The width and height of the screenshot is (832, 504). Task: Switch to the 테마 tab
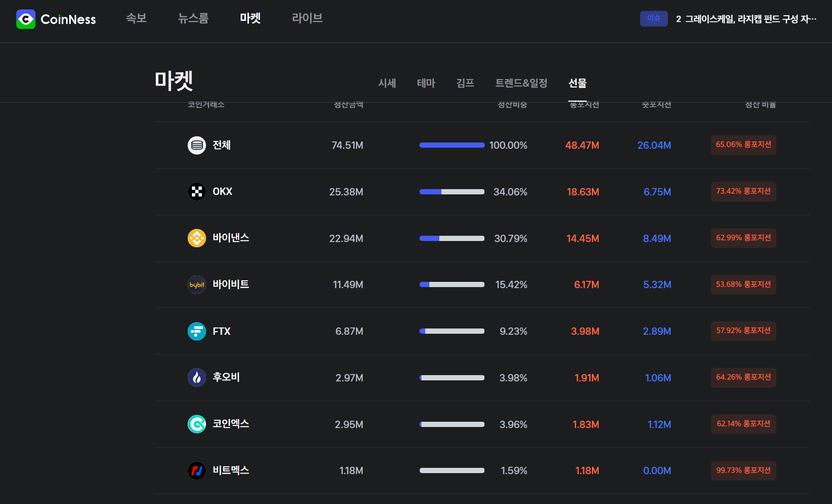[x=426, y=83]
